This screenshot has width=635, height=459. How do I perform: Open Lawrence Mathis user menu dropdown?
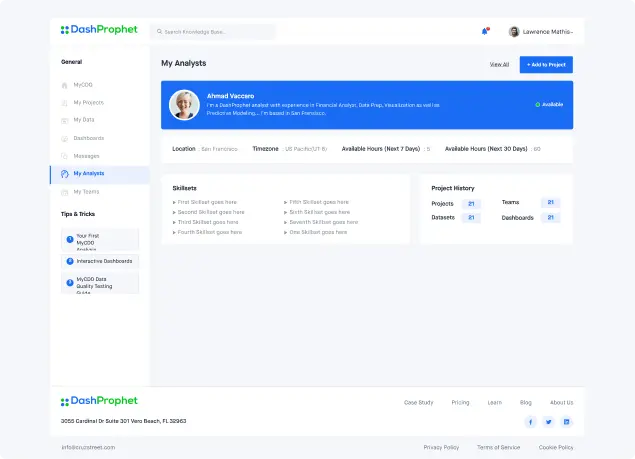(541, 32)
